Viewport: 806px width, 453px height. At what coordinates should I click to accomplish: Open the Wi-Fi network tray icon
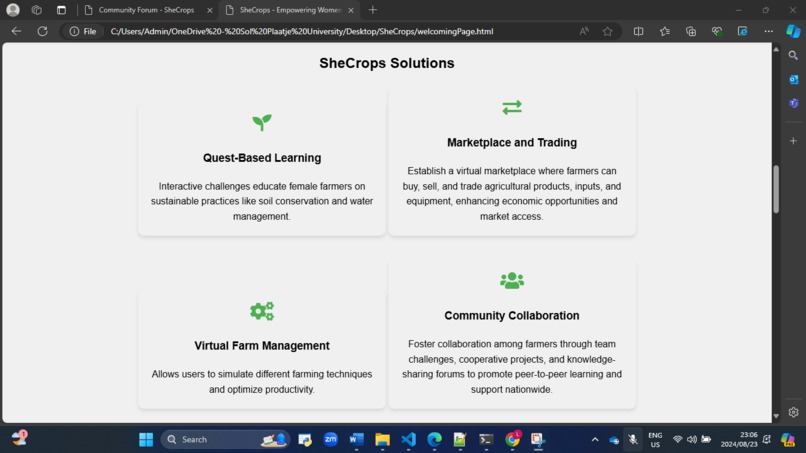[x=677, y=439]
